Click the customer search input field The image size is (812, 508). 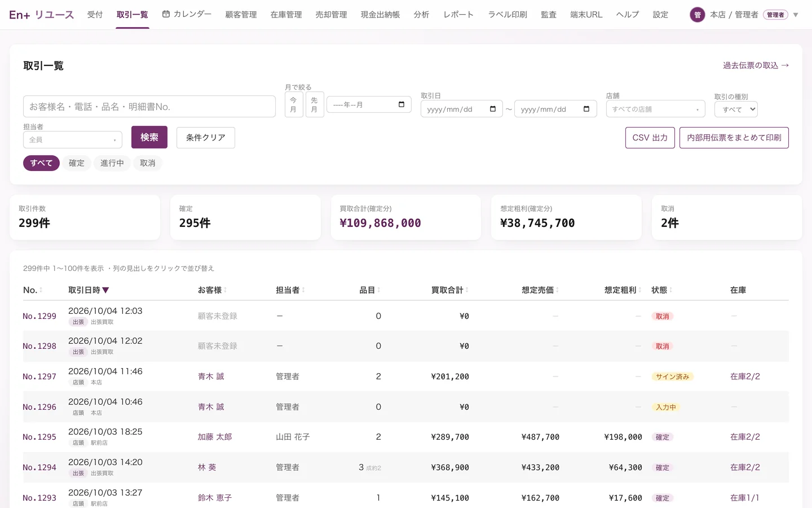click(149, 107)
